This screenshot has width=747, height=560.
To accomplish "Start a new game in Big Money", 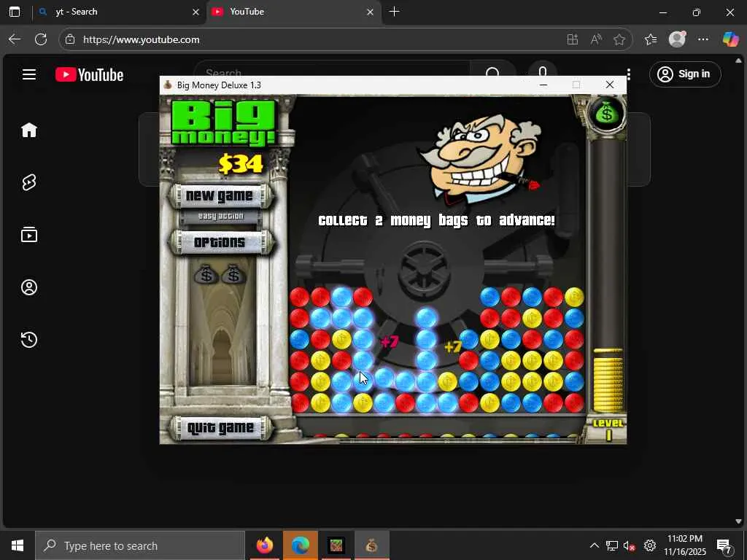I will coord(220,195).
